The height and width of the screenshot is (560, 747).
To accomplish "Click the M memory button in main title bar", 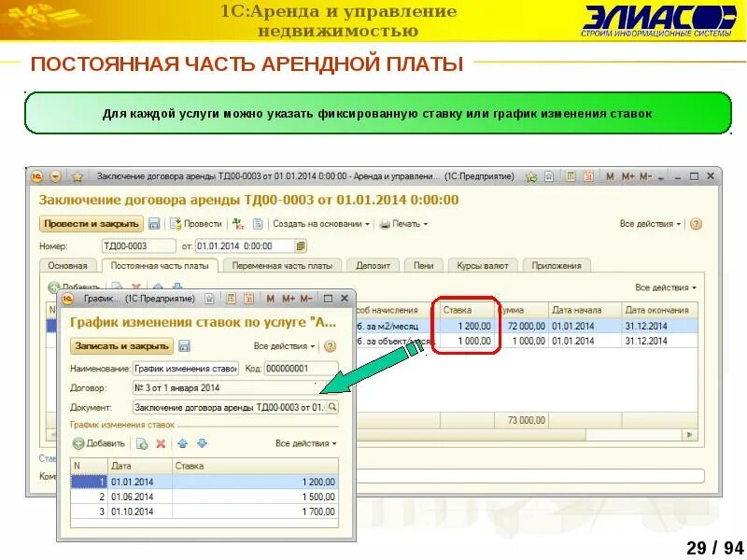I will click(x=610, y=176).
